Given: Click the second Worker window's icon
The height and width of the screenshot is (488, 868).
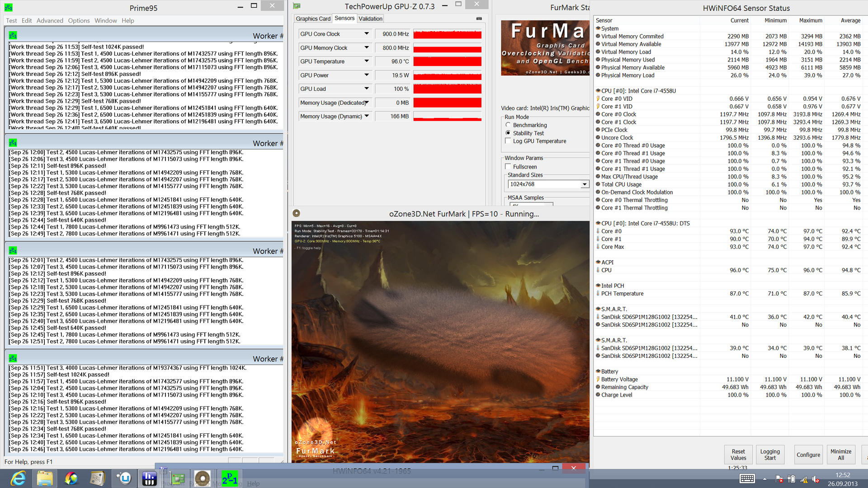Looking at the screenshot, I should pyautogui.click(x=13, y=143).
